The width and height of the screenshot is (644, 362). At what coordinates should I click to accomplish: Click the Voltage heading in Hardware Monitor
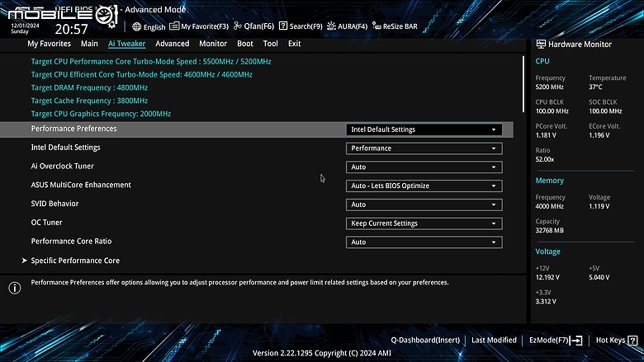pos(547,252)
